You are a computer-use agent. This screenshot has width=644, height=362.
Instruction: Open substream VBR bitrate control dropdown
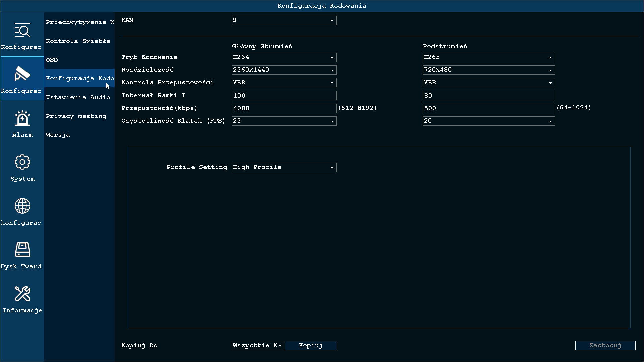click(489, 83)
